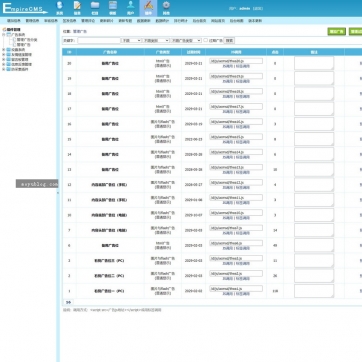
Task: Click JS path field in row ID 20
Action: point(236,61)
